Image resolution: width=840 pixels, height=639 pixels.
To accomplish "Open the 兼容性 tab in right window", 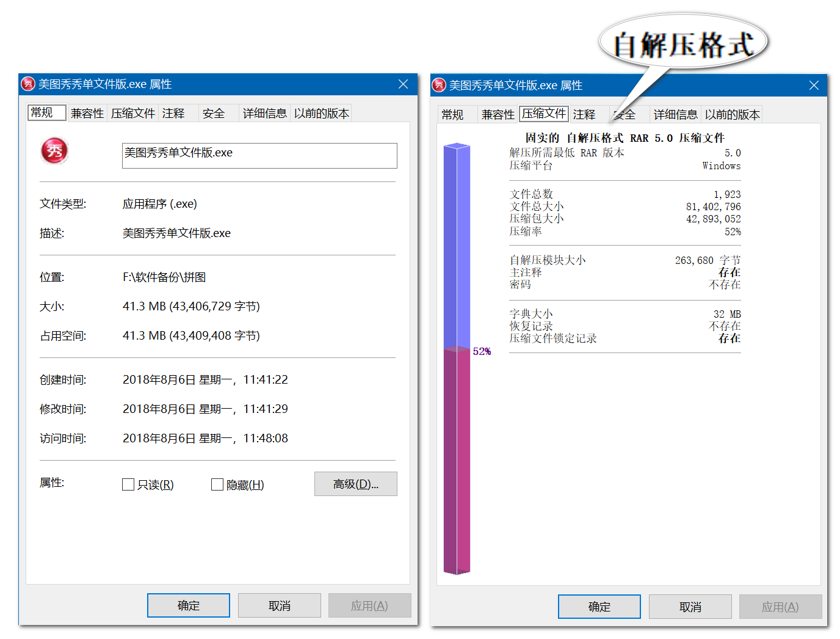I will tap(498, 114).
